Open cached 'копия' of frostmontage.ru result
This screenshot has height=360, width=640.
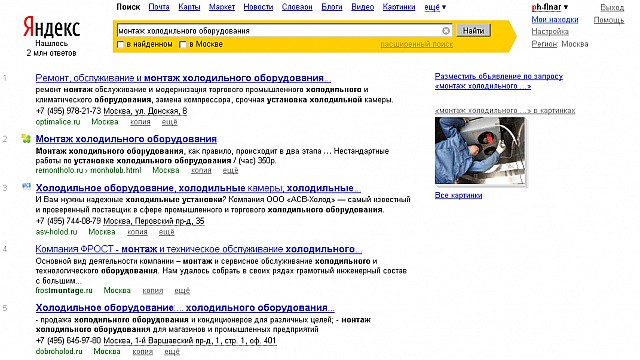coord(153,291)
